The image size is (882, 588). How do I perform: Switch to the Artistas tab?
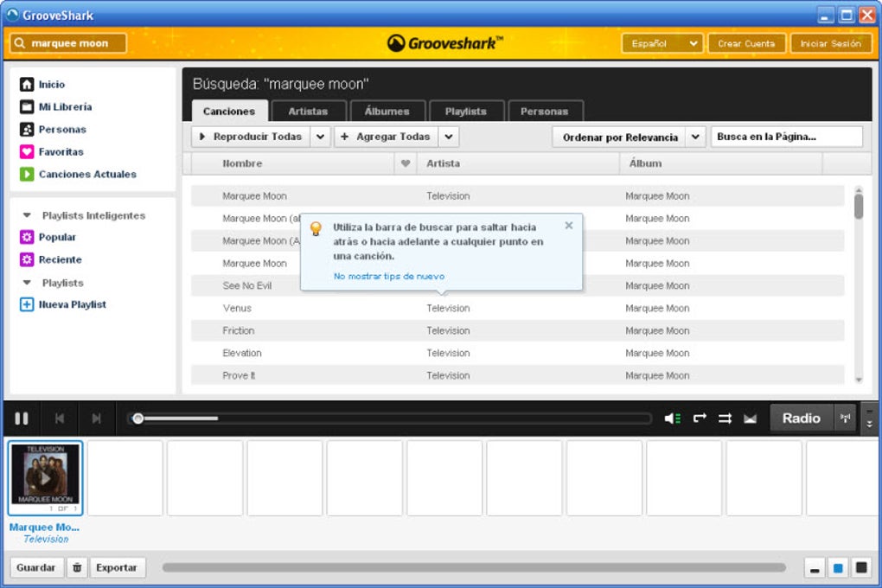tap(309, 111)
